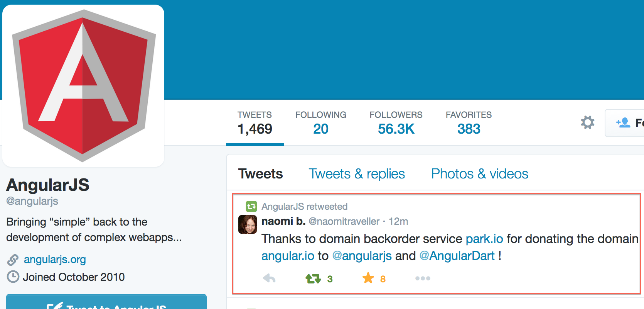Click the Tweet to AngularJS button
The image size is (644, 309).
106,302
